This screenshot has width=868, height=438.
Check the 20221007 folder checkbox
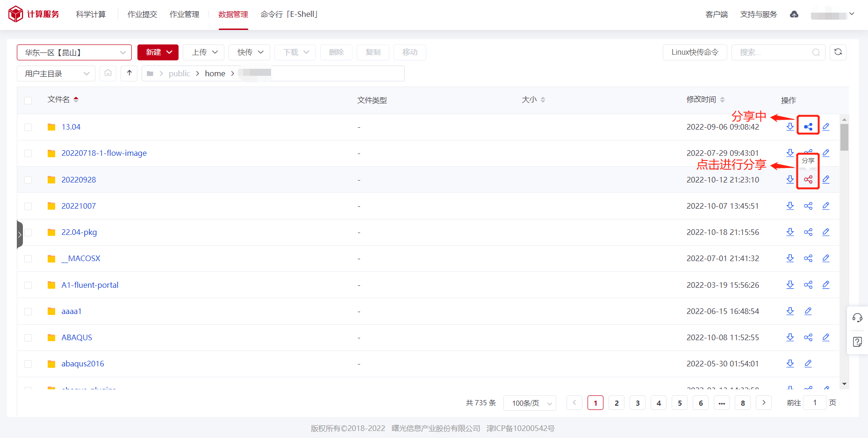(28, 206)
